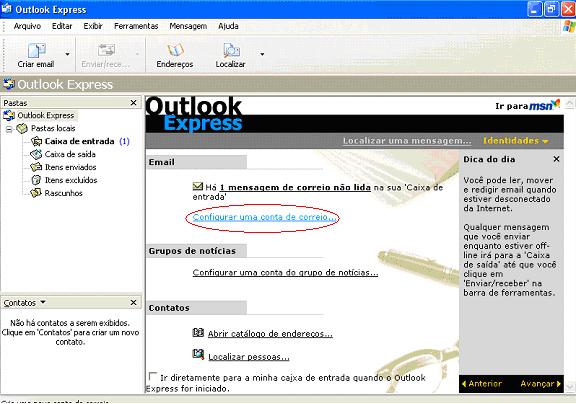Click the unread mail envelope icon
576x404 pixels.
pyautogui.click(x=198, y=186)
